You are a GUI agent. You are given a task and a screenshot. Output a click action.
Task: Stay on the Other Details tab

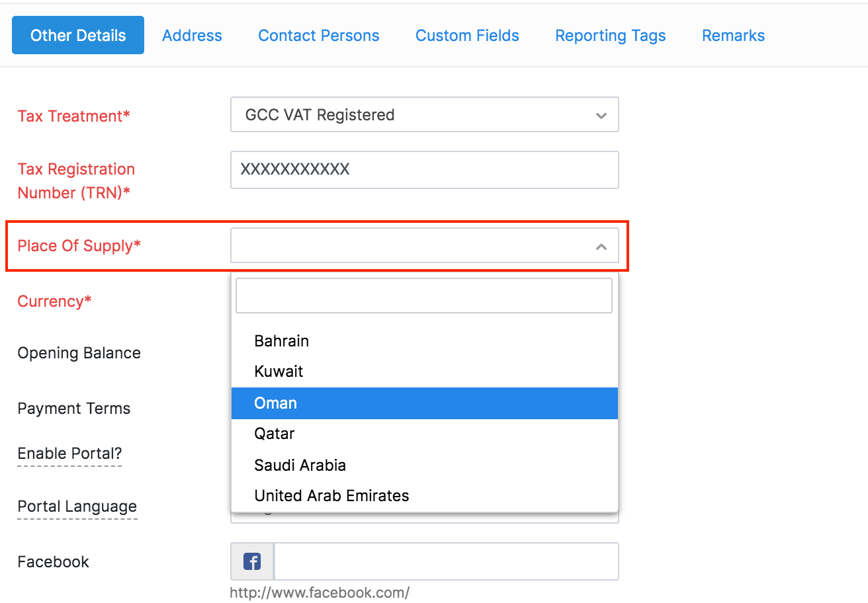point(77,34)
